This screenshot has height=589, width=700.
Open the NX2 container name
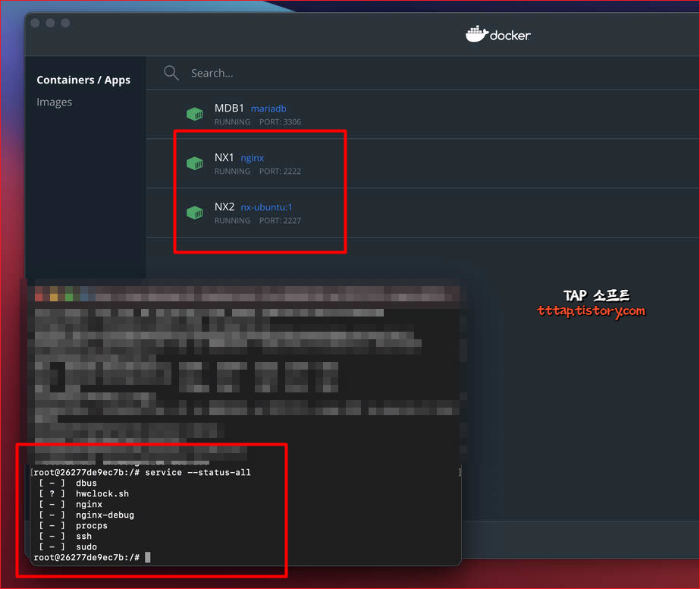coord(224,207)
